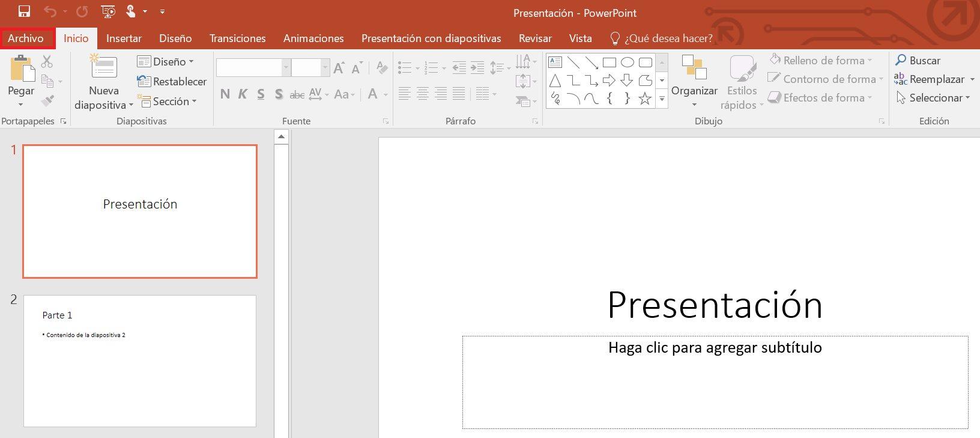
Task: Open the Organizar menu
Action: (694, 82)
